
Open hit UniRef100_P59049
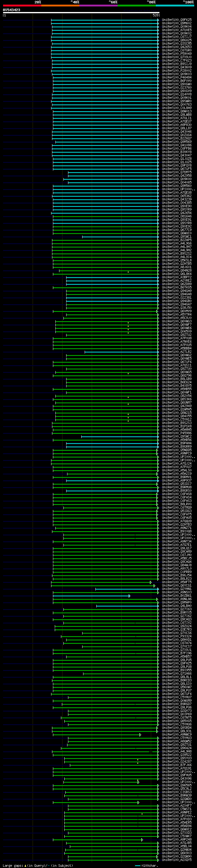[177, 54]
